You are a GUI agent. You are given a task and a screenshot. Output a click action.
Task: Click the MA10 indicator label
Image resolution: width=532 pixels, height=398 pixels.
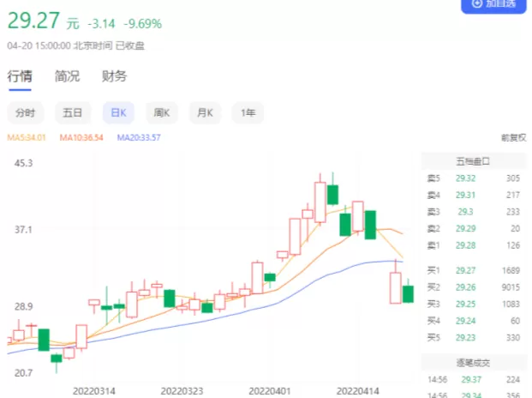point(81,137)
